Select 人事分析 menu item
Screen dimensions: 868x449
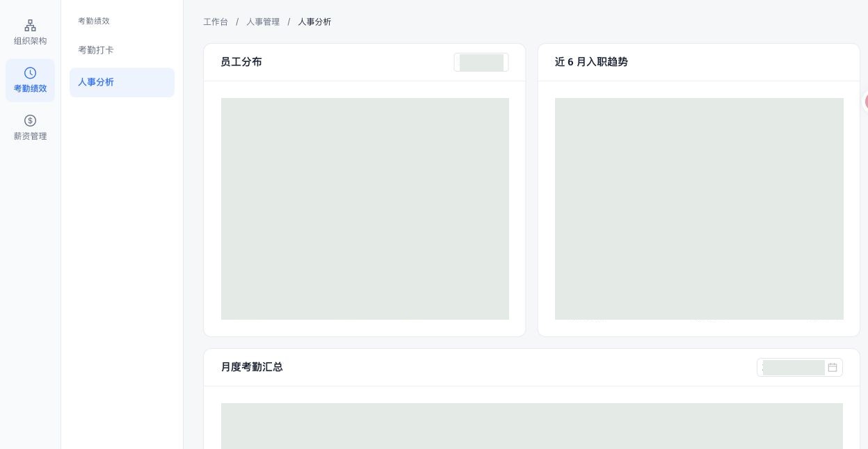(122, 82)
